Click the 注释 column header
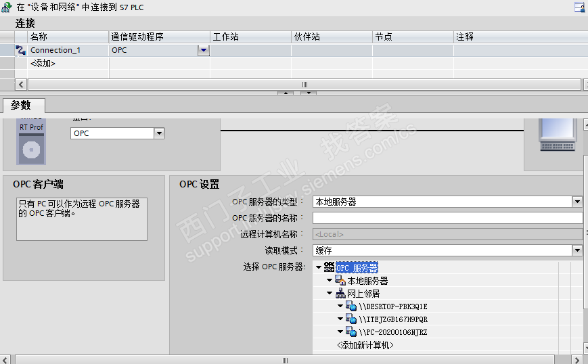Screen dimensions: 588x364 pyautogui.click(x=520, y=37)
